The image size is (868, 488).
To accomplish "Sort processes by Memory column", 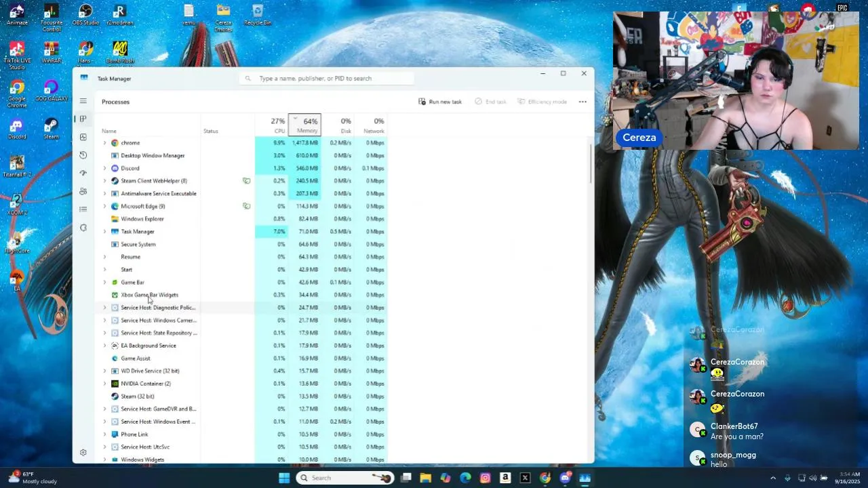I will 304,125.
